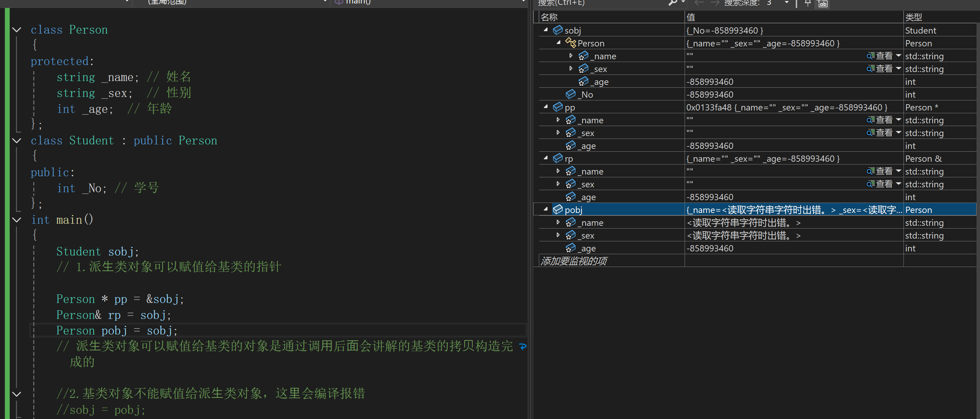The image size is (980, 419).
Task: Collapse the sobj watch tree node
Action: coord(545,30)
